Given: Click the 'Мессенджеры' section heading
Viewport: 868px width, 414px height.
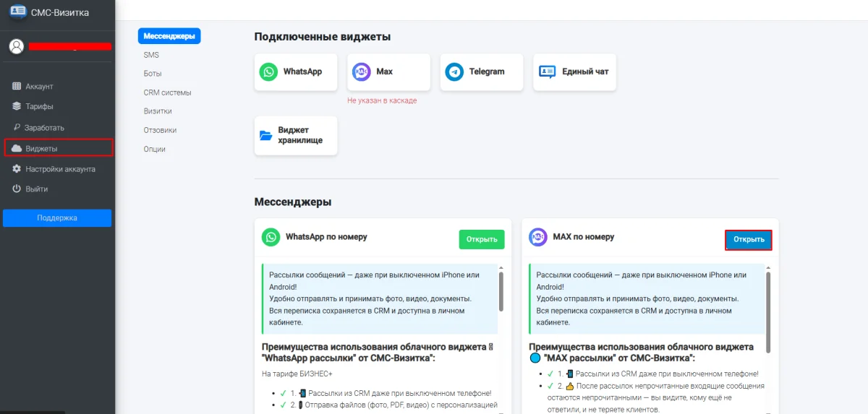Looking at the screenshot, I should click(293, 202).
